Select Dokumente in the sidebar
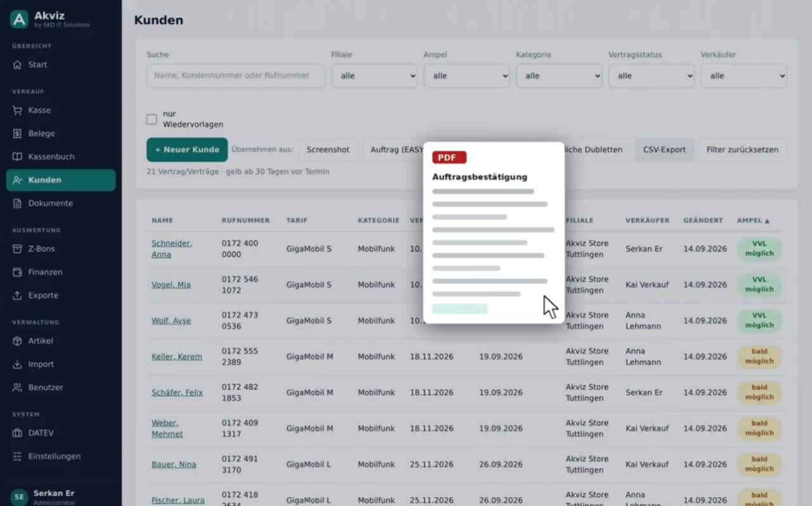This screenshot has width=812, height=506. coord(61,204)
